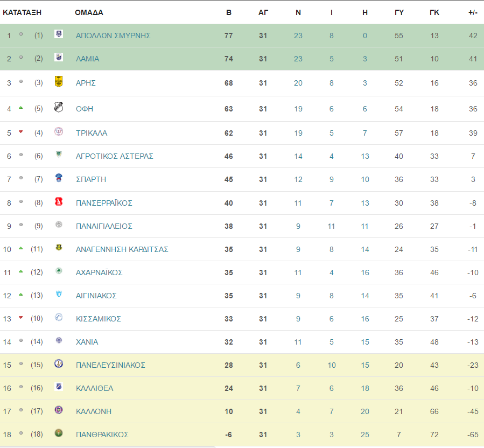The image size is (484, 448).
Task: Click the ΠΑΝΘΡΑΚΙΚΟΣ green club crest
Action: coord(59,433)
